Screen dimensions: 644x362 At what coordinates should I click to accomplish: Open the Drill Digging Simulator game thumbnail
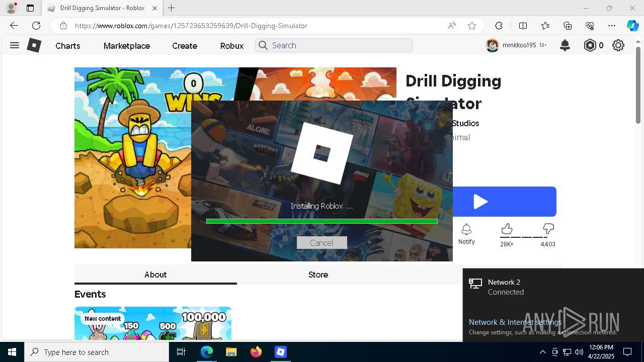pos(133,158)
